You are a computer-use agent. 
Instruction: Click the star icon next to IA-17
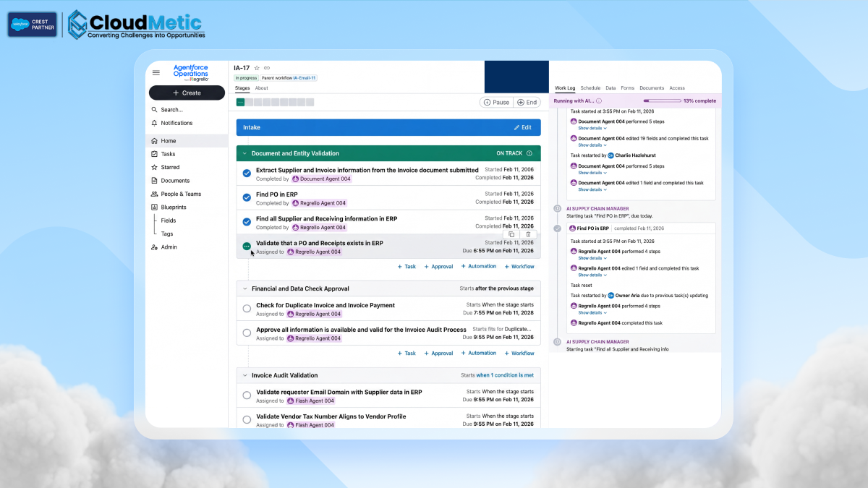click(257, 68)
